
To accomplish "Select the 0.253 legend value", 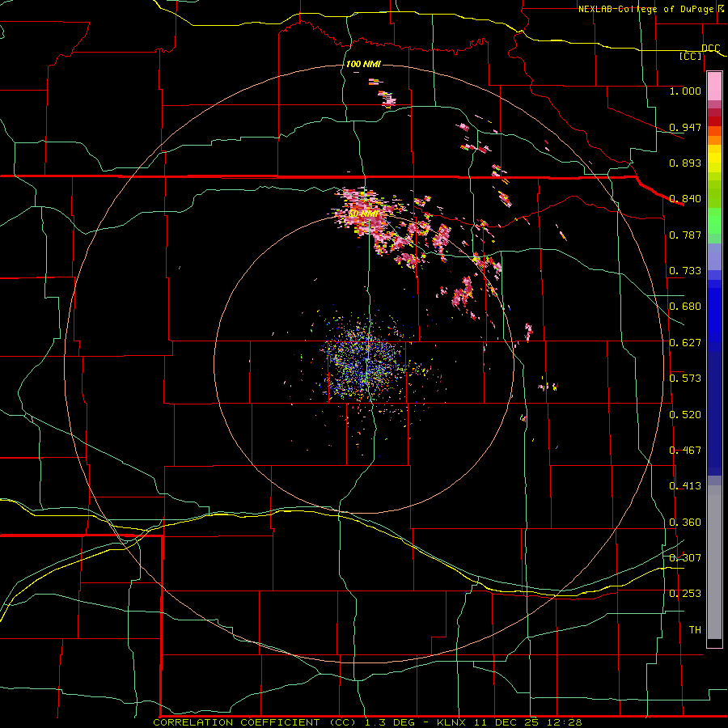I will [685, 594].
